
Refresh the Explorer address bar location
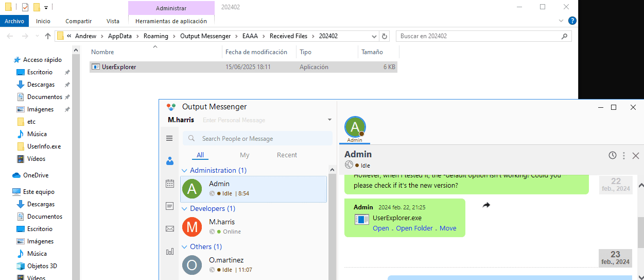[384, 36]
